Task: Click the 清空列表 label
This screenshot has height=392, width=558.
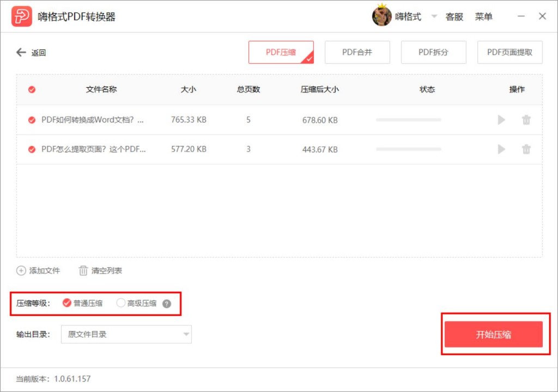Action: 107,271
